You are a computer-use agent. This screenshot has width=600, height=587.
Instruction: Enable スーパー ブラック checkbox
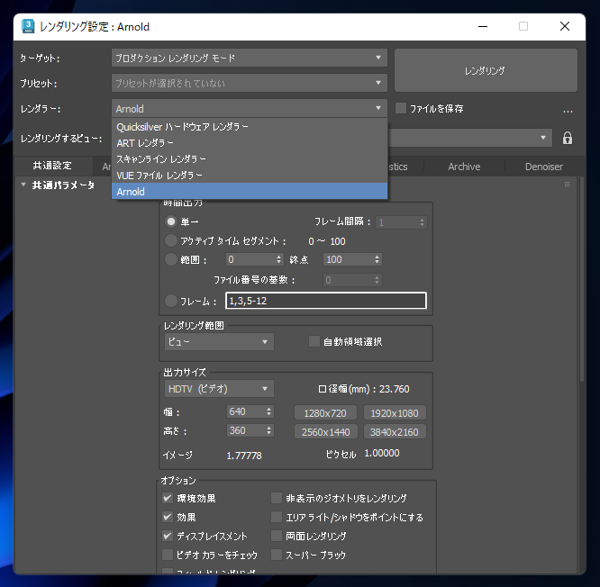tap(276, 554)
